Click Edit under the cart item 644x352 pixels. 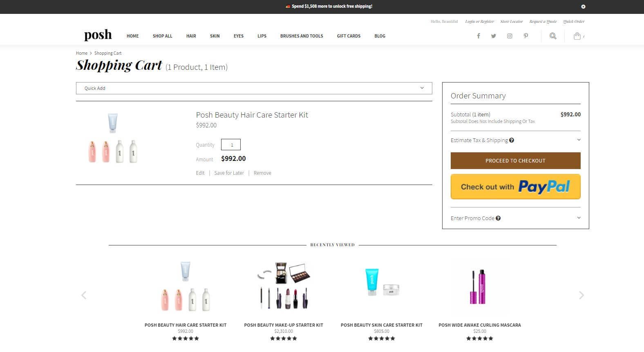[200, 173]
